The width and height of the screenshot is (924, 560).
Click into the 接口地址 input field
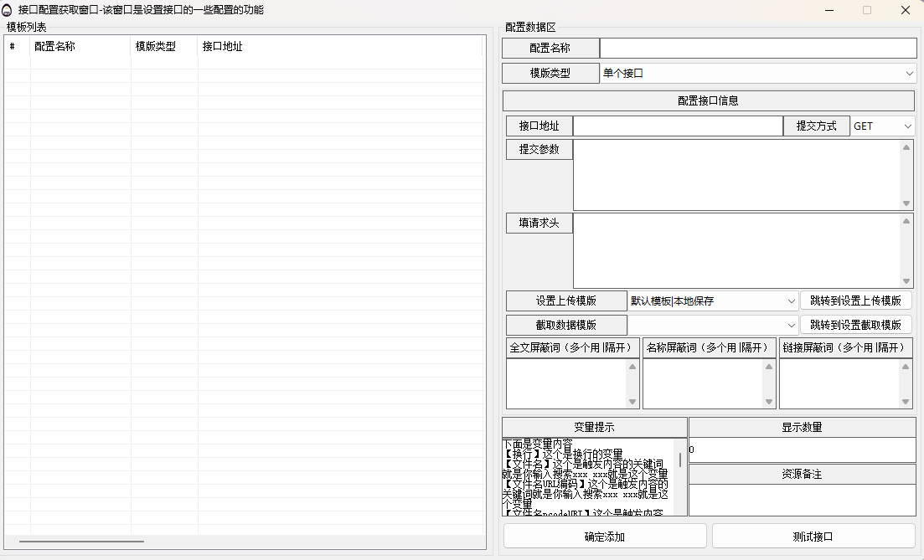(x=677, y=126)
